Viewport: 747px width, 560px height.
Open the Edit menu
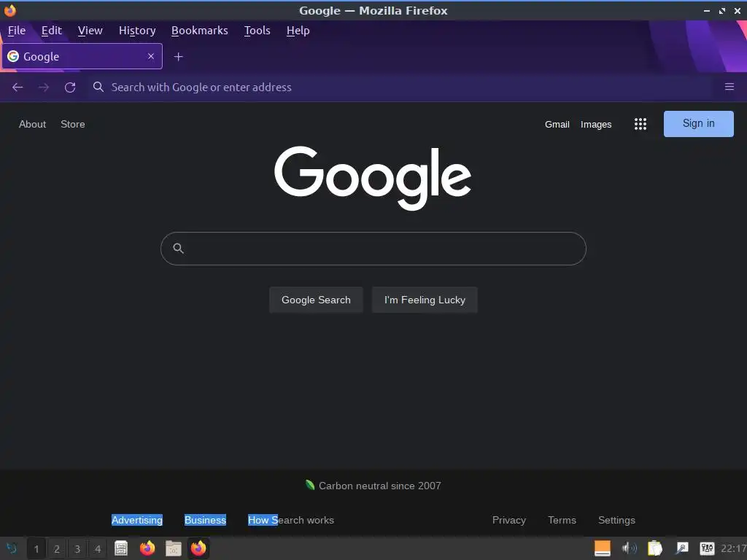coord(52,31)
